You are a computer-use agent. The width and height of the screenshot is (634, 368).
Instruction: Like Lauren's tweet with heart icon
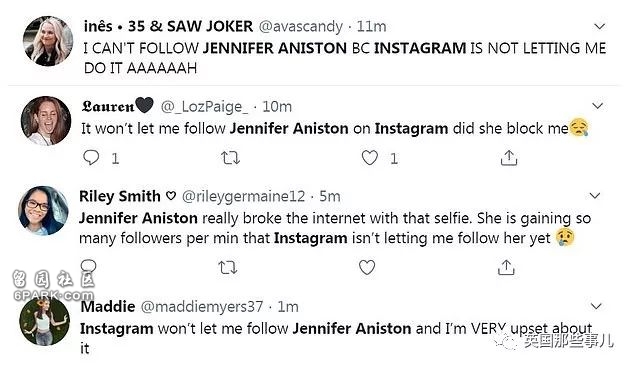tap(369, 158)
